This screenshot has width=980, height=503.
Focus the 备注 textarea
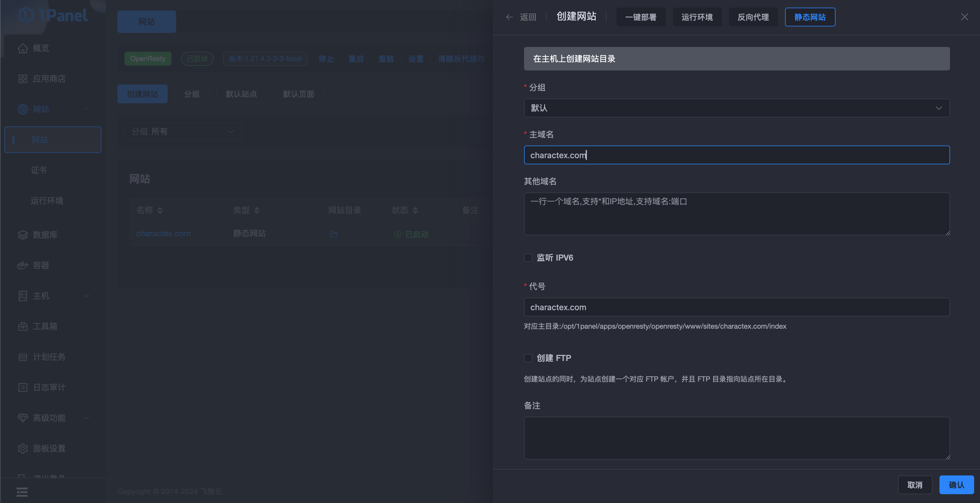[737, 438]
